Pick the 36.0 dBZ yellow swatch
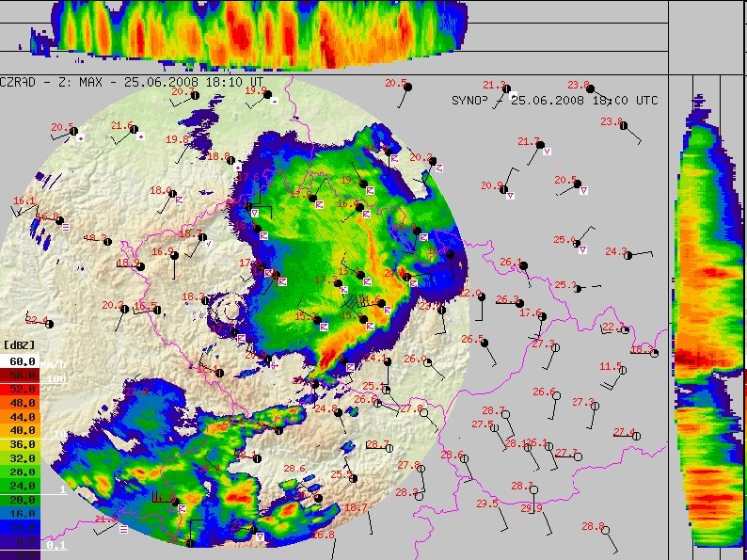Screen dimensions: 747x560 tap(20, 444)
